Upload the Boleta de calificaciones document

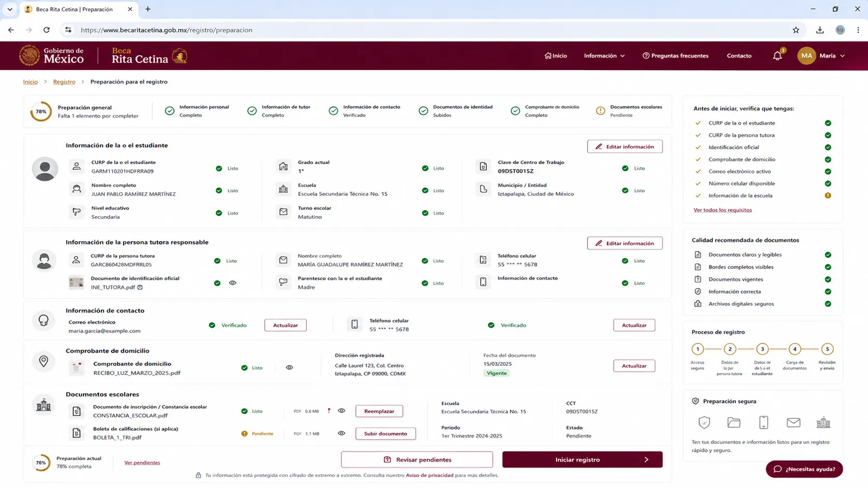385,433
